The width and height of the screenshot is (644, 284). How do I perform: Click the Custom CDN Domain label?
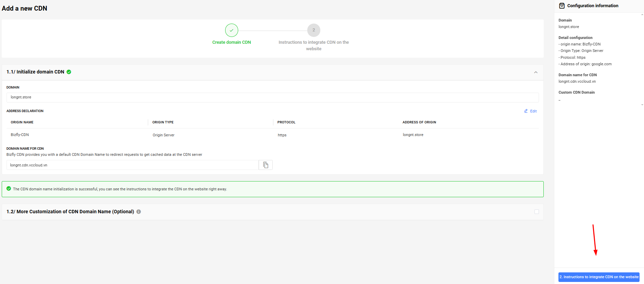(x=577, y=92)
